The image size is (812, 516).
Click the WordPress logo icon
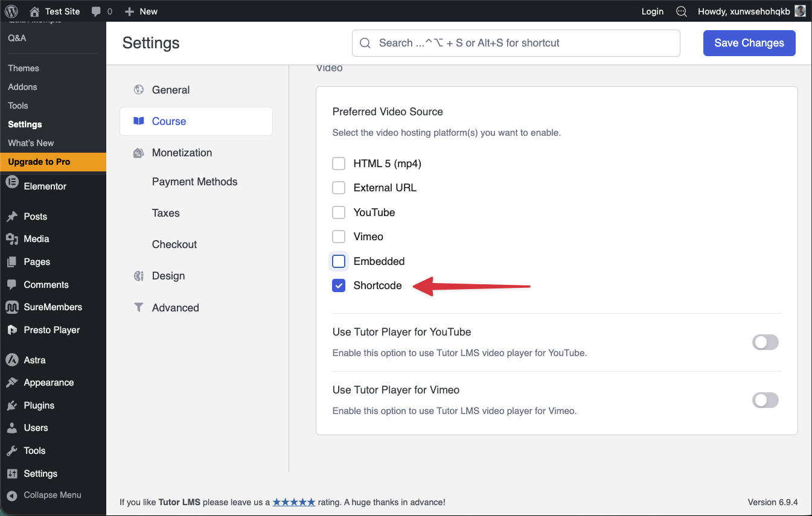click(x=11, y=11)
